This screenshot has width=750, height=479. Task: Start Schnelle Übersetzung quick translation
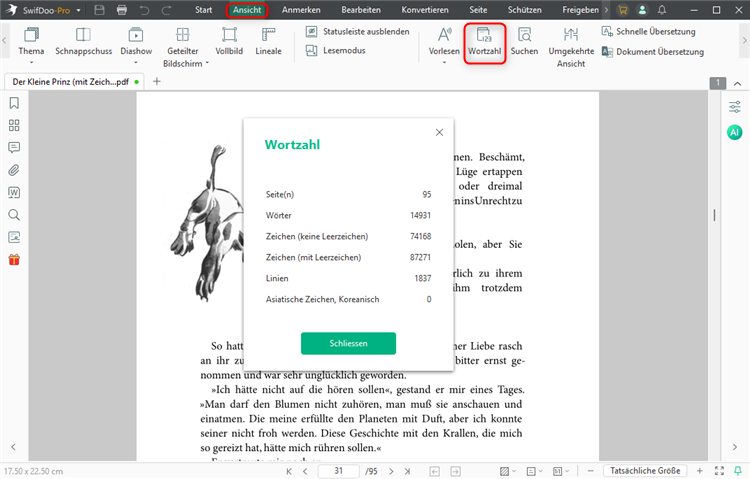tap(649, 32)
